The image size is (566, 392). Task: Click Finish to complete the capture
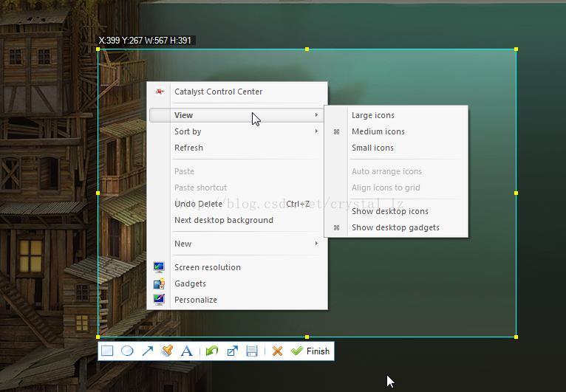tap(310, 351)
